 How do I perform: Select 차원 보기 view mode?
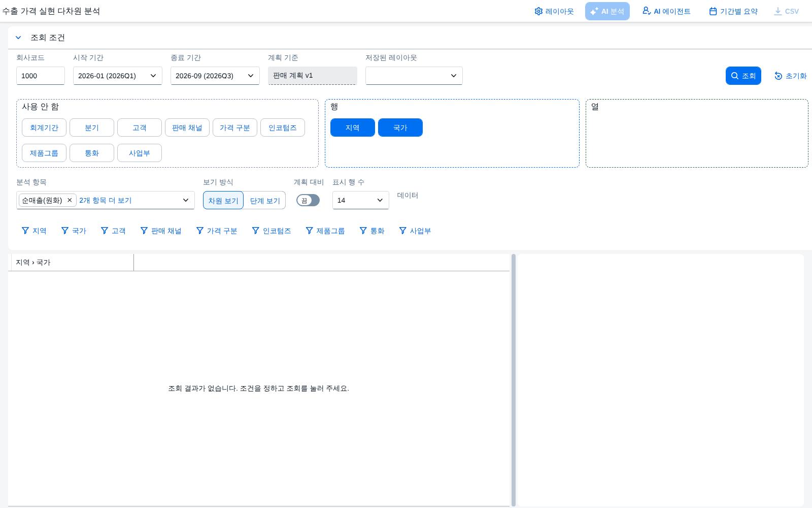pyautogui.click(x=223, y=200)
